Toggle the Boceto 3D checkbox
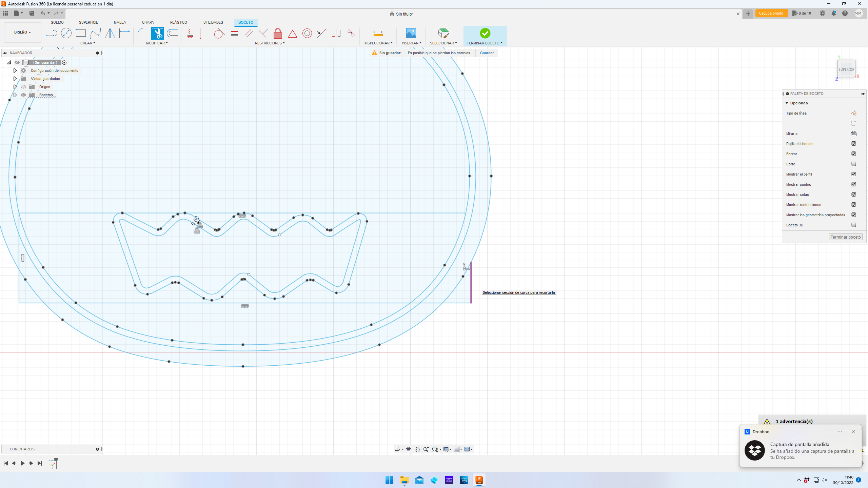This screenshot has width=868, height=488. coord(853,225)
